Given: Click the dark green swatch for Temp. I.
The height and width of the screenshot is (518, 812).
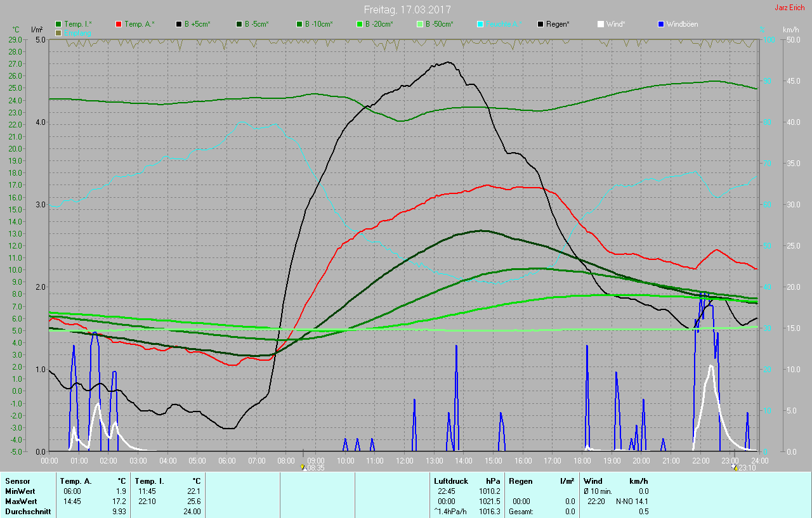Looking at the screenshot, I should coord(59,24).
